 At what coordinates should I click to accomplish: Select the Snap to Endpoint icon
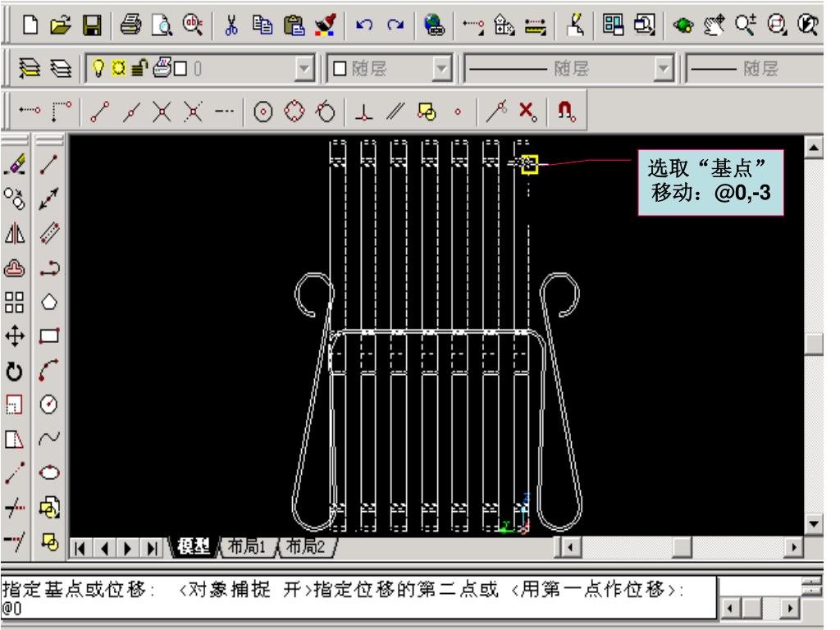(x=99, y=112)
